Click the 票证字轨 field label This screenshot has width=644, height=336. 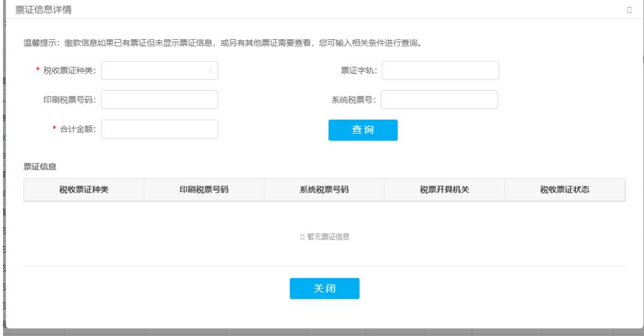(x=359, y=70)
